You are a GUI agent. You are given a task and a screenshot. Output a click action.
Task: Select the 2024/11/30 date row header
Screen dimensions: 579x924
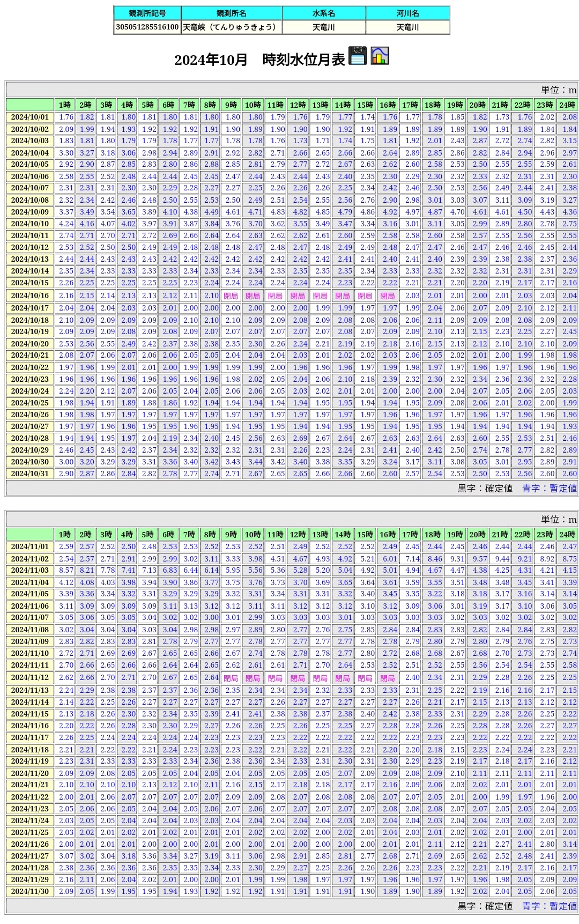pyautogui.click(x=30, y=891)
